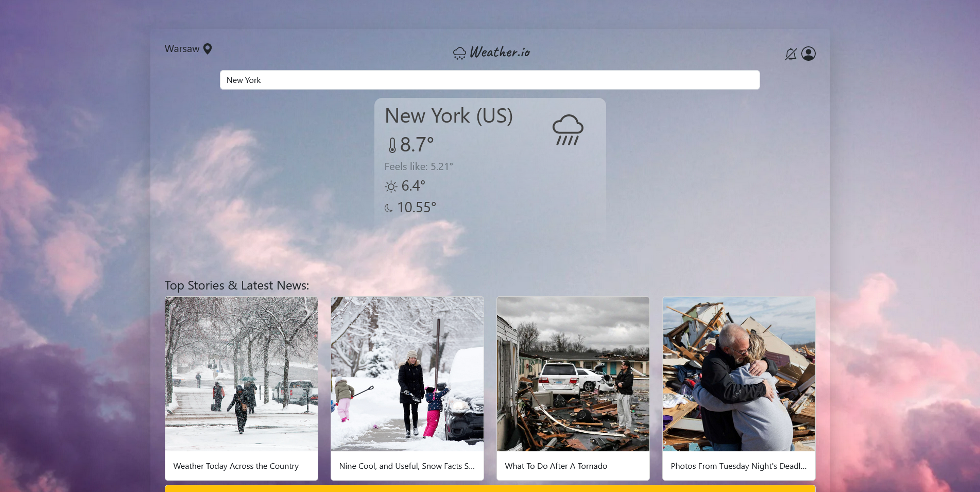980x492 pixels.
Task: Click the Top Stories & Latest News heading
Action: 237,285
